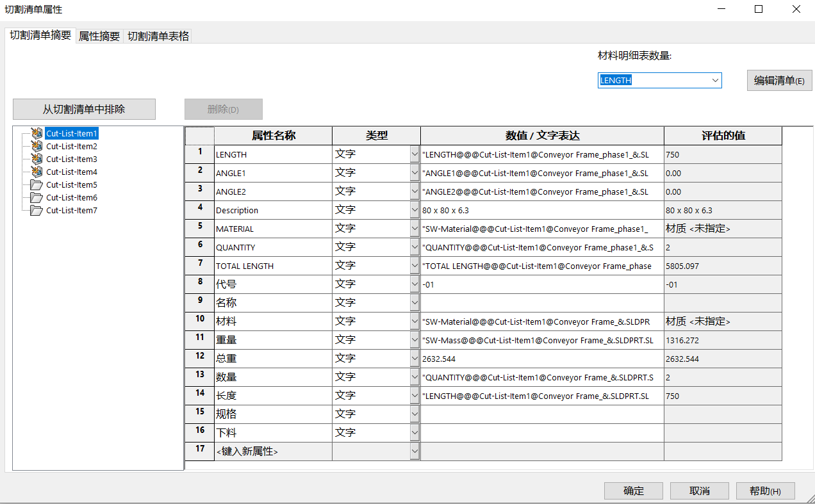
Task: Open type dropdown for the 重量 row
Action: pos(414,340)
